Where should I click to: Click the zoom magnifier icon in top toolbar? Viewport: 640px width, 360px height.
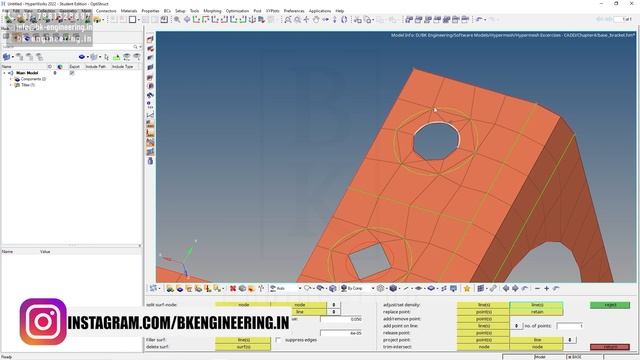coord(177,20)
